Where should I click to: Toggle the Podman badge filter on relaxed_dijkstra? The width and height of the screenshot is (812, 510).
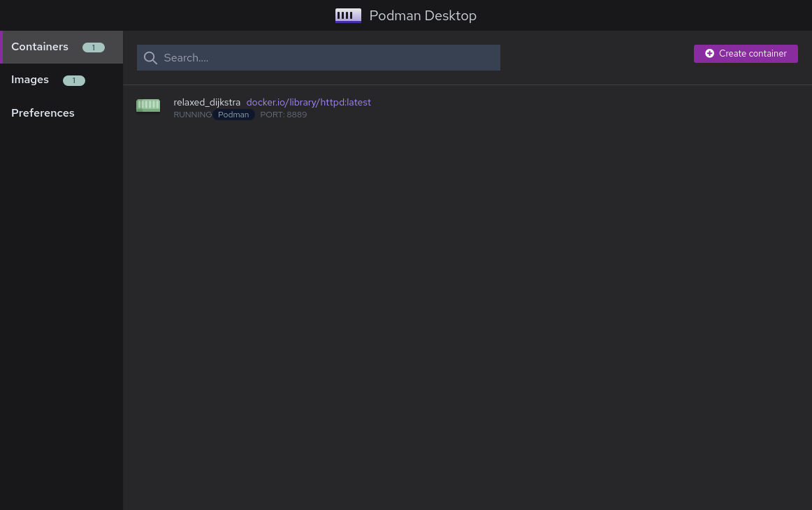tap(233, 115)
